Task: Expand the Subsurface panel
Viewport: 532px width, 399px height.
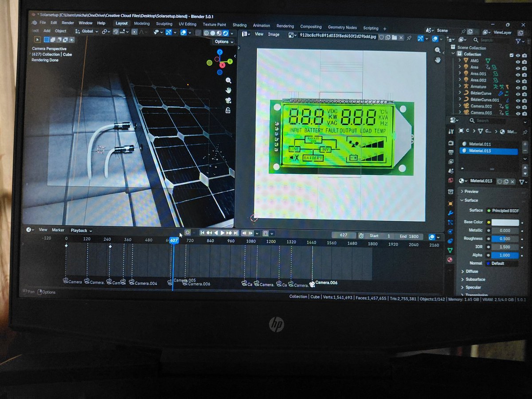Action: point(474,279)
